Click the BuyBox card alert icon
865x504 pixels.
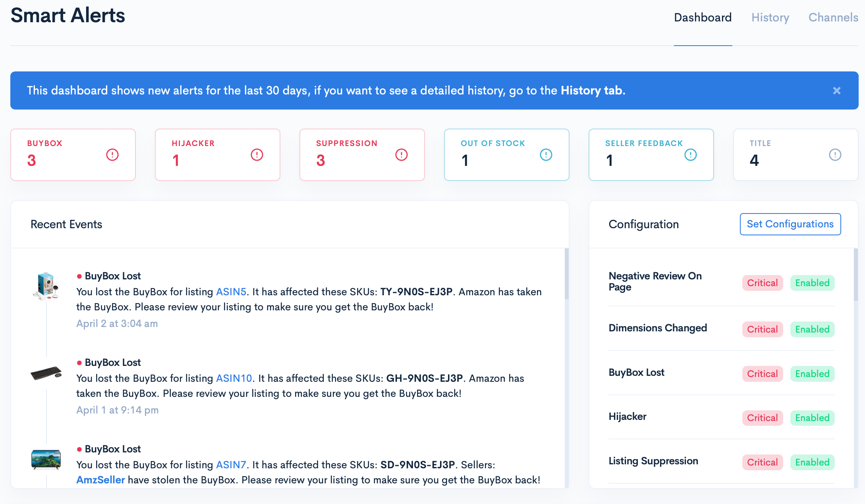click(x=112, y=155)
